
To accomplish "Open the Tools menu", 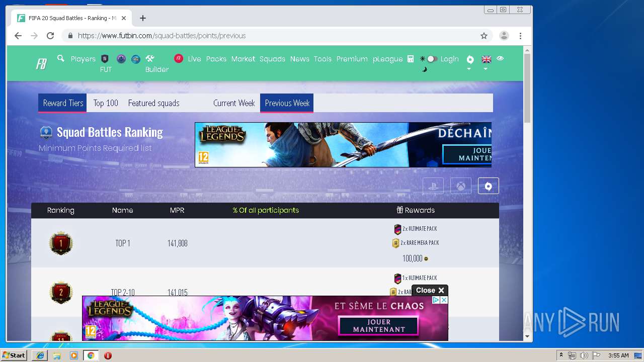I will click(323, 59).
